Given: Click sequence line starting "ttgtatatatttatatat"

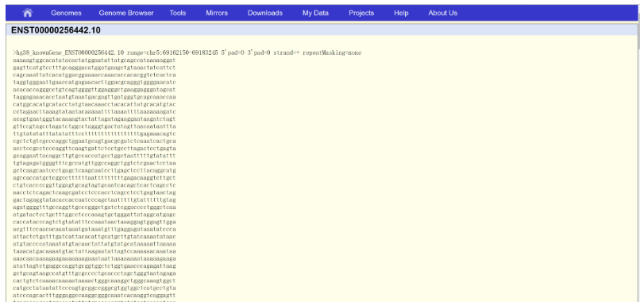Looking at the screenshot, I should (94, 134).
